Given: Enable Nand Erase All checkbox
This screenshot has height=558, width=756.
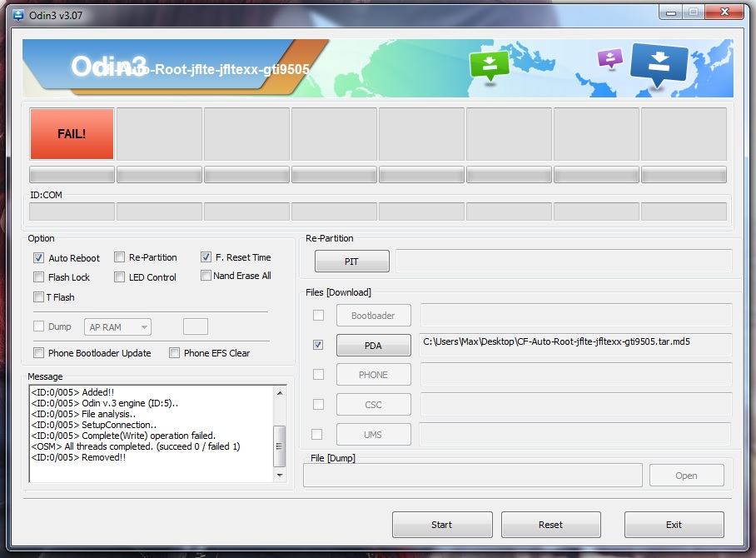Looking at the screenshot, I should pos(206,276).
